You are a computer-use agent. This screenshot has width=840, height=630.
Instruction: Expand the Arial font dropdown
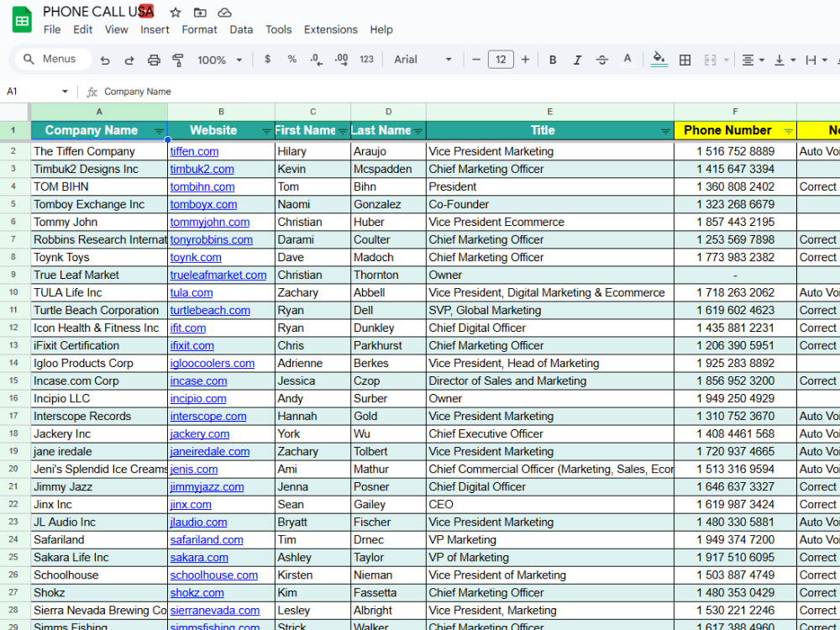click(x=423, y=60)
